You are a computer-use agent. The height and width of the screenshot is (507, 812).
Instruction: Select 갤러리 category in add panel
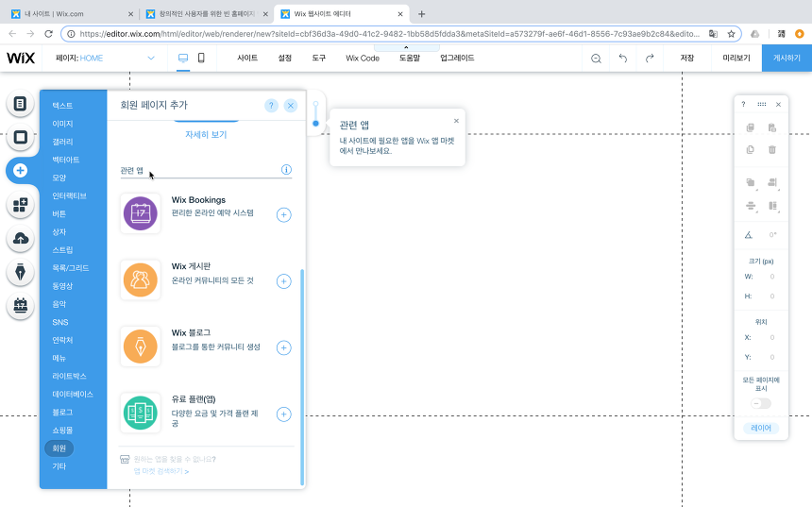pyautogui.click(x=62, y=142)
